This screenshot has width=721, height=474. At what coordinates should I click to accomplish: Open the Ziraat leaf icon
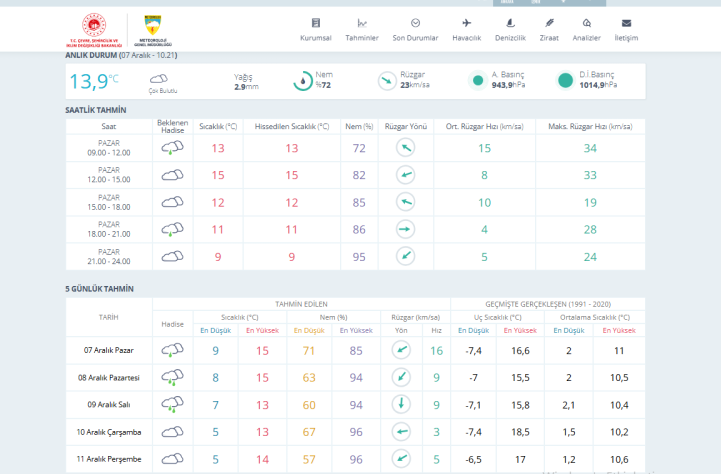549,23
